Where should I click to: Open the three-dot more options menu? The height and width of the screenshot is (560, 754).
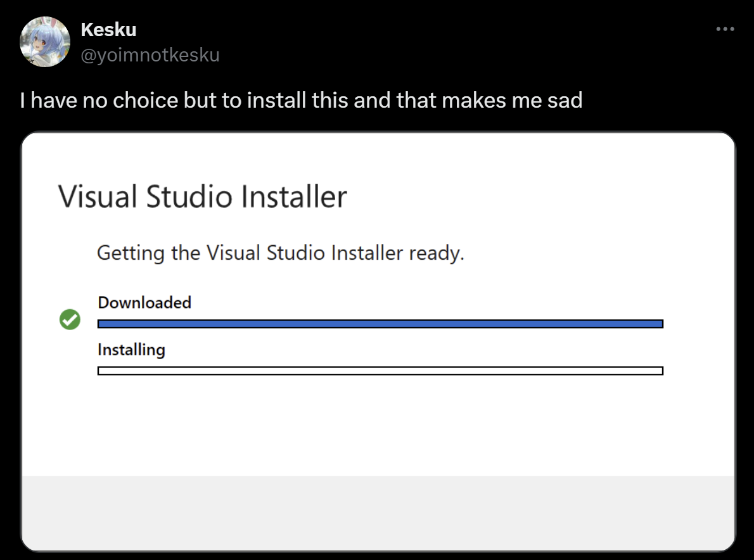click(x=725, y=29)
